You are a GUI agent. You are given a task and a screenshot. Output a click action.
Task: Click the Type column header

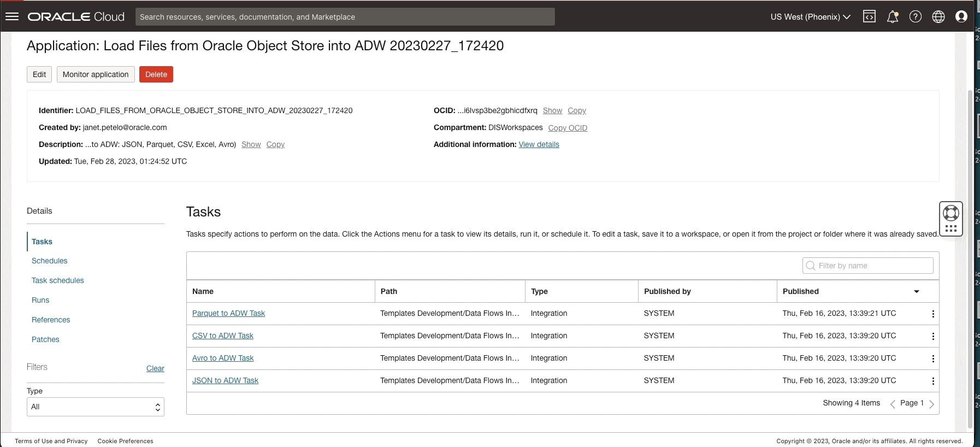click(x=582, y=291)
